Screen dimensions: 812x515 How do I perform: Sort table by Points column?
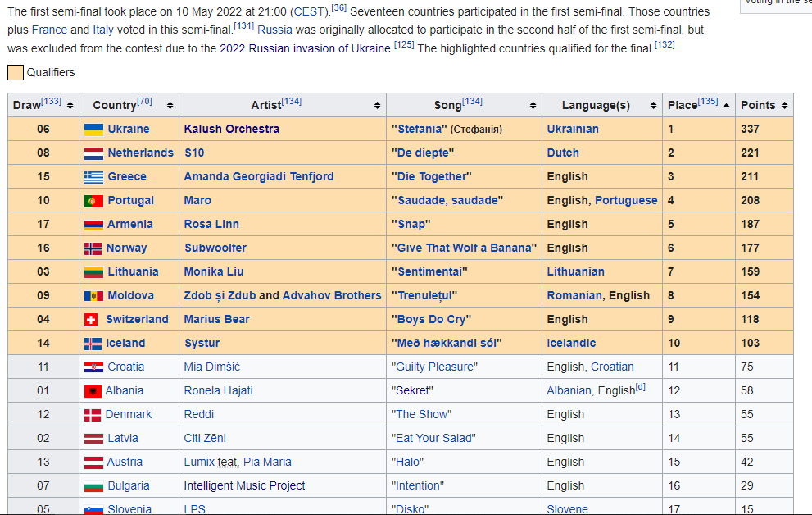point(784,106)
